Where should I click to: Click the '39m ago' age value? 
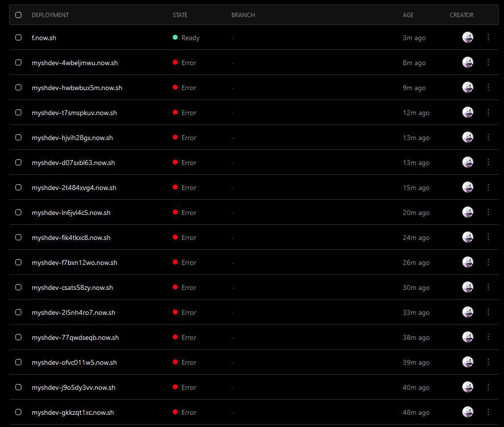416,362
